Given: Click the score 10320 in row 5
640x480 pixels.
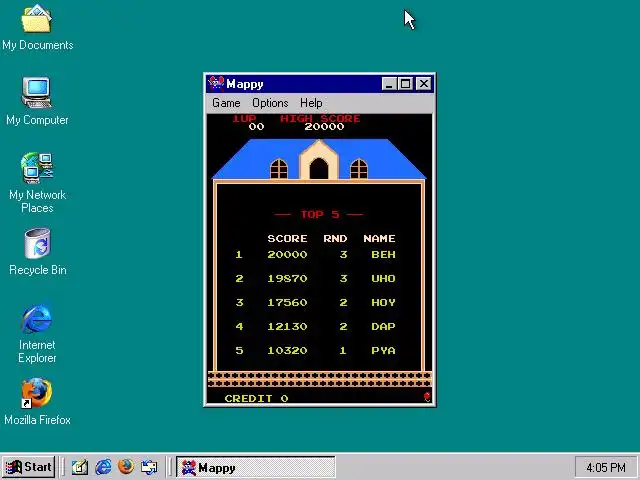Looking at the screenshot, I should click(x=287, y=351).
